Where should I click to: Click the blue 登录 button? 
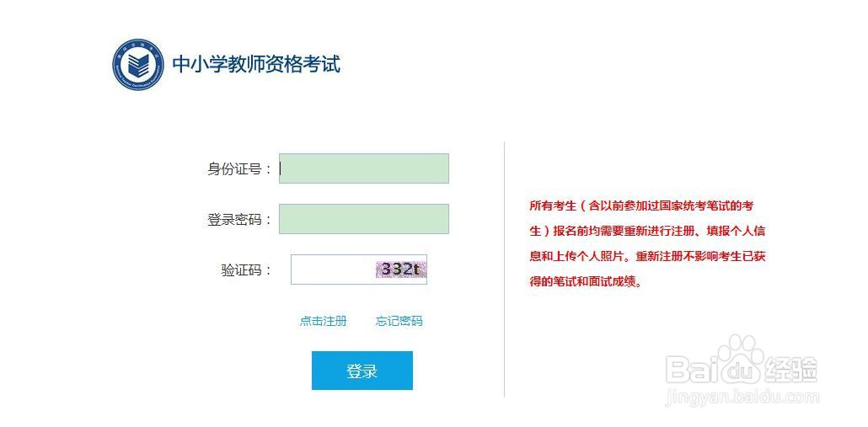click(x=362, y=371)
